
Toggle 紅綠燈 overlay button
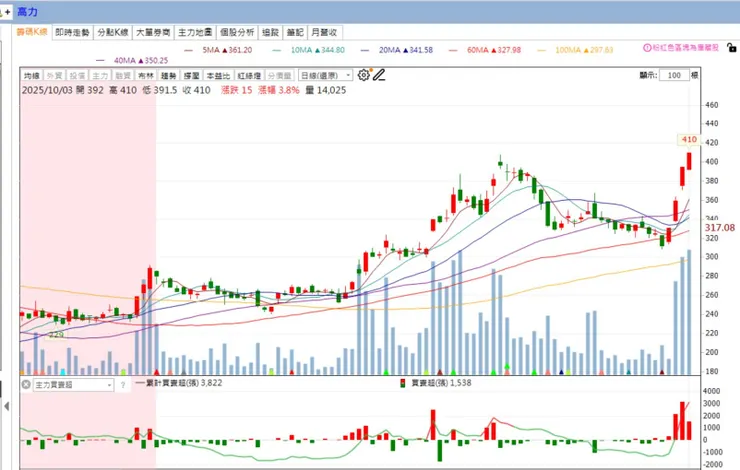pyautogui.click(x=249, y=76)
